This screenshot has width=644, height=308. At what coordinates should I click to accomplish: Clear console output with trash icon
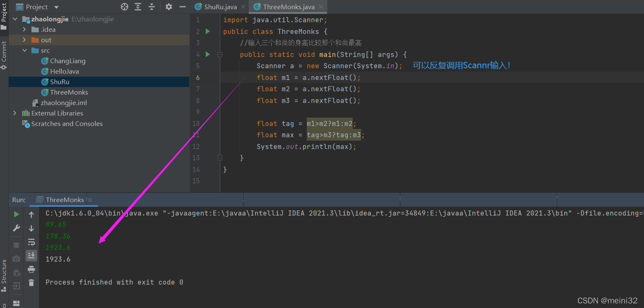pyautogui.click(x=31, y=283)
